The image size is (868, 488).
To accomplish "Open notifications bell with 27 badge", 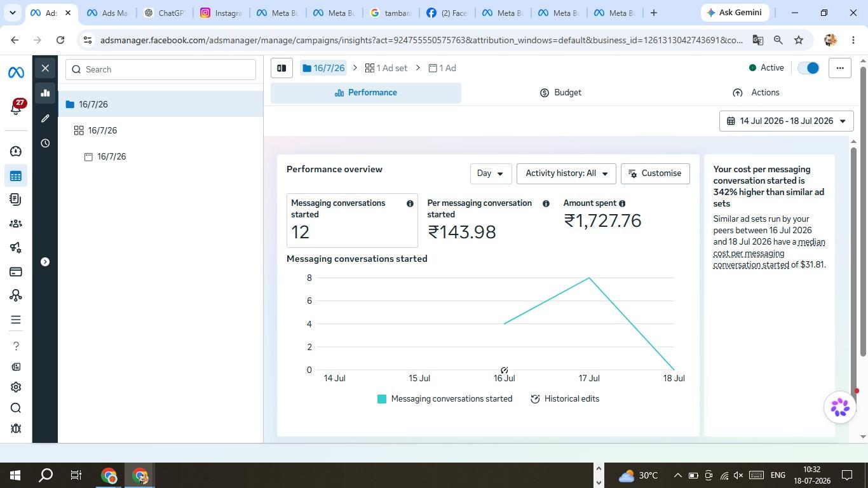I will click(x=17, y=107).
